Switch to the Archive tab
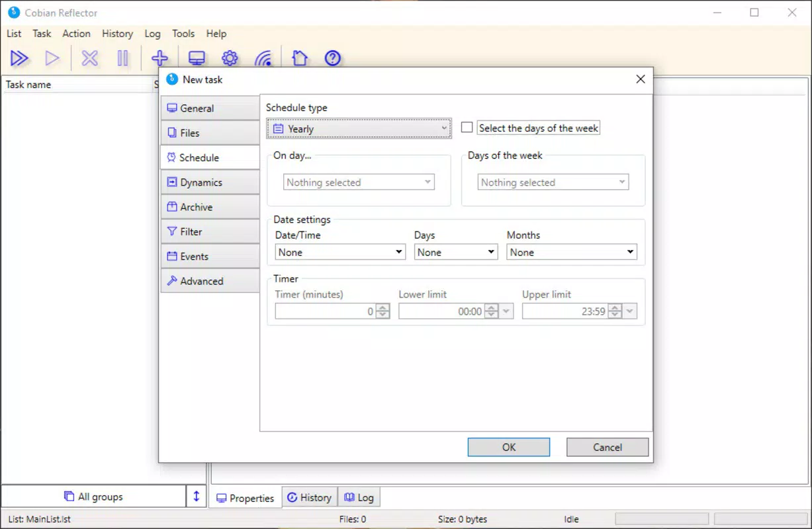This screenshot has height=529, width=812. pos(210,207)
